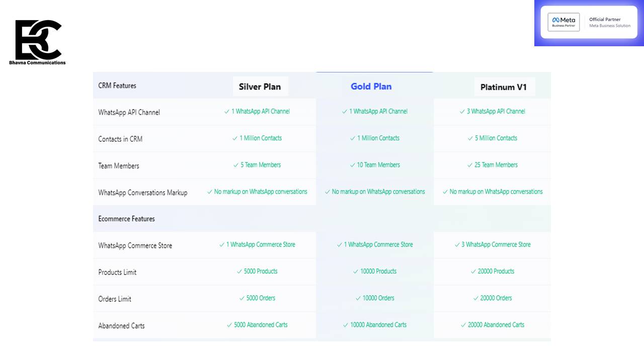
Task: Choose the Platinum V1 plan header
Action: click(x=503, y=87)
